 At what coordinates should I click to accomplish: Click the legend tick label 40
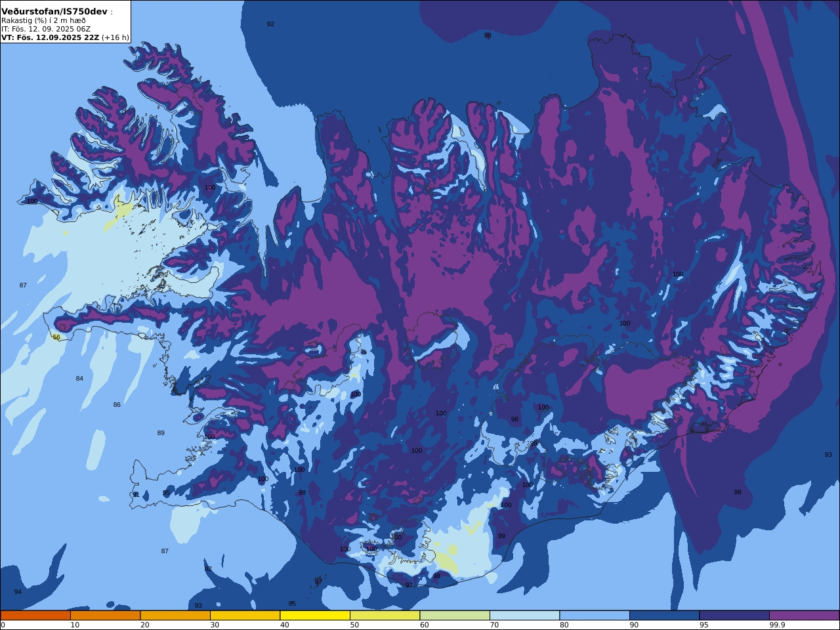click(285, 625)
